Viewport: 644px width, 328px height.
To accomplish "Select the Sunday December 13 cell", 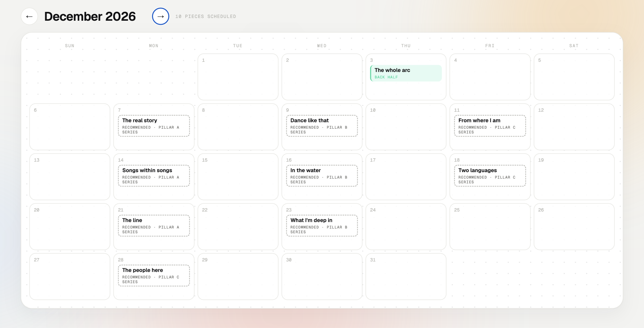I will click(70, 177).
